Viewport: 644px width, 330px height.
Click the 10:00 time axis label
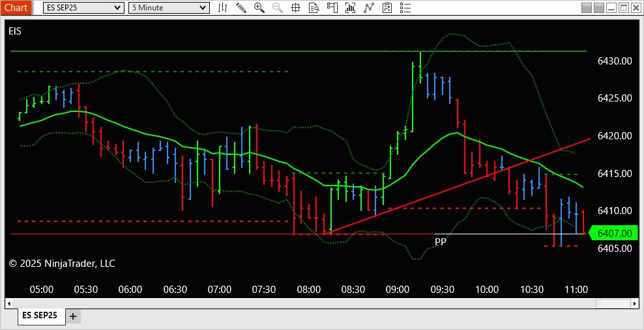click(x=487, y=290)
